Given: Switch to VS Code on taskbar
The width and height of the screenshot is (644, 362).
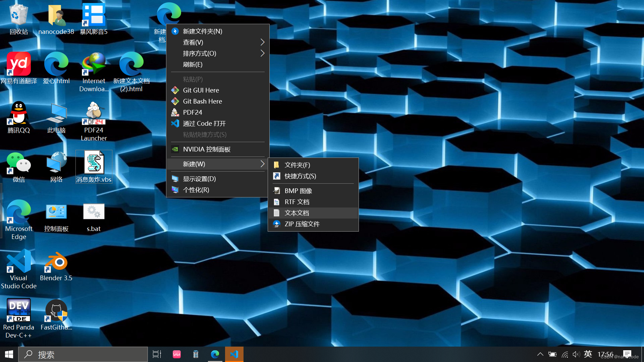Looking at the screenshot, I should tap(234, 354).
